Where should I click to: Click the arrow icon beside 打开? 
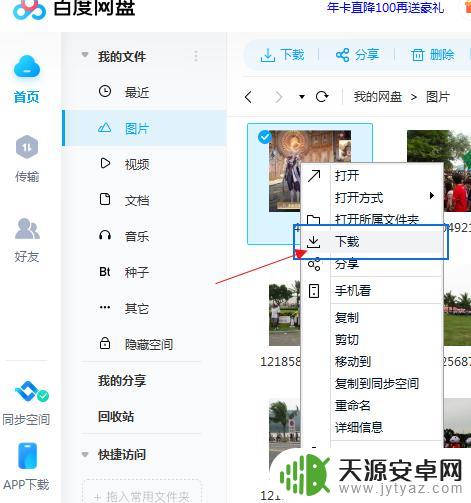pyautogui.click(x=314, y=176)
